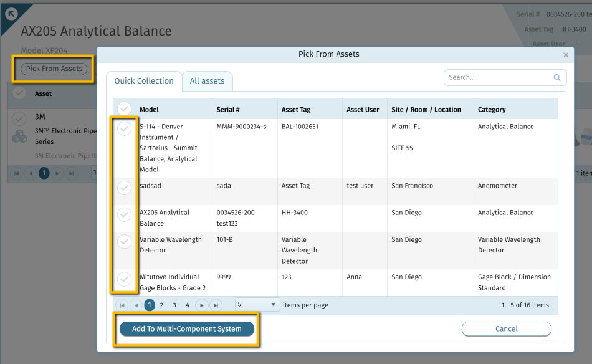This screenshot has width=592, height=364.
Task: Select page 4 in dialog pager
Action: [x=188, y=305]
